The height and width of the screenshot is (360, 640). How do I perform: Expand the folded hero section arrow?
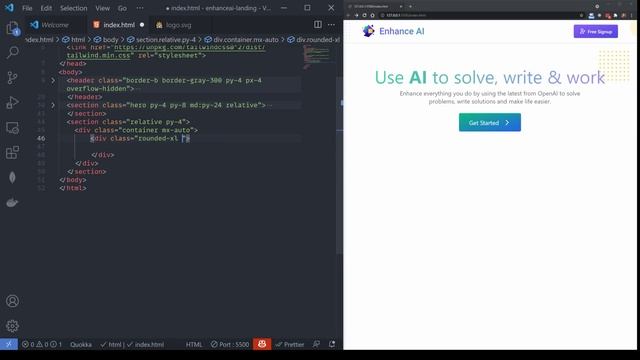53,105
